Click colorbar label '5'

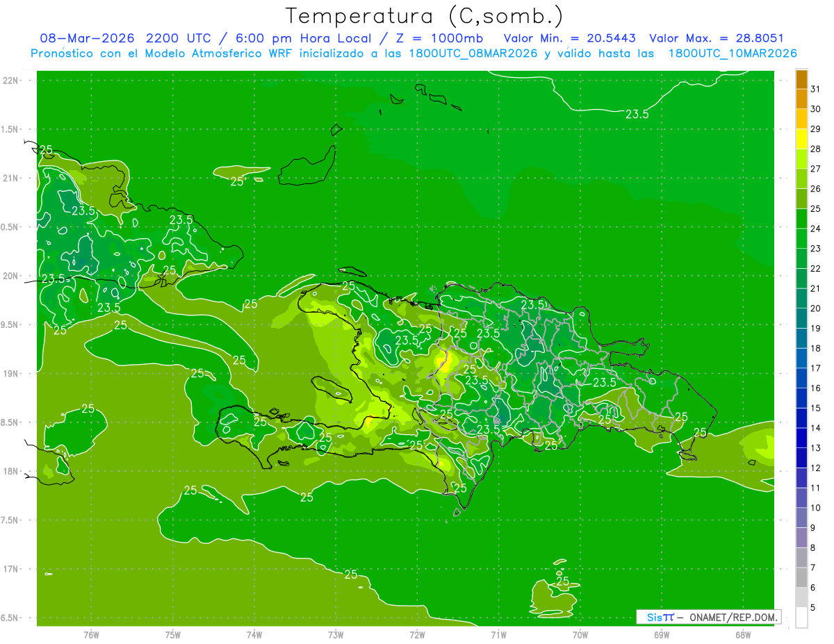click(812, 607)
